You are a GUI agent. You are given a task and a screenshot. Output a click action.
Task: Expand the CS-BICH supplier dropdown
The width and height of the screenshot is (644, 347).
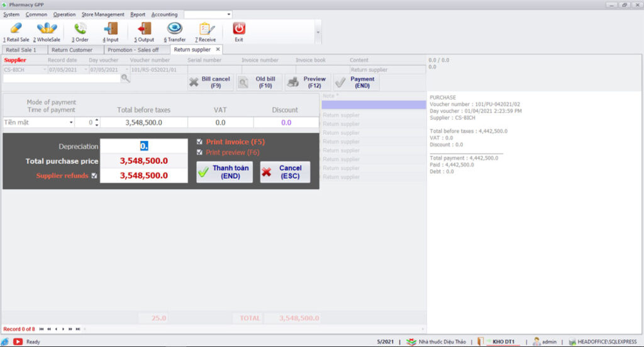[44, 70]
